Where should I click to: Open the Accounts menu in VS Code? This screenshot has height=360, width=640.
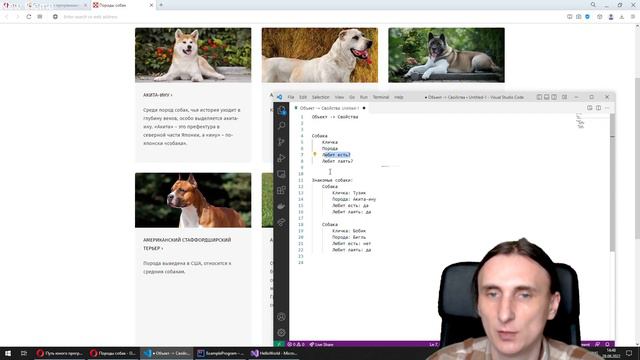click(x=281, y=317)
